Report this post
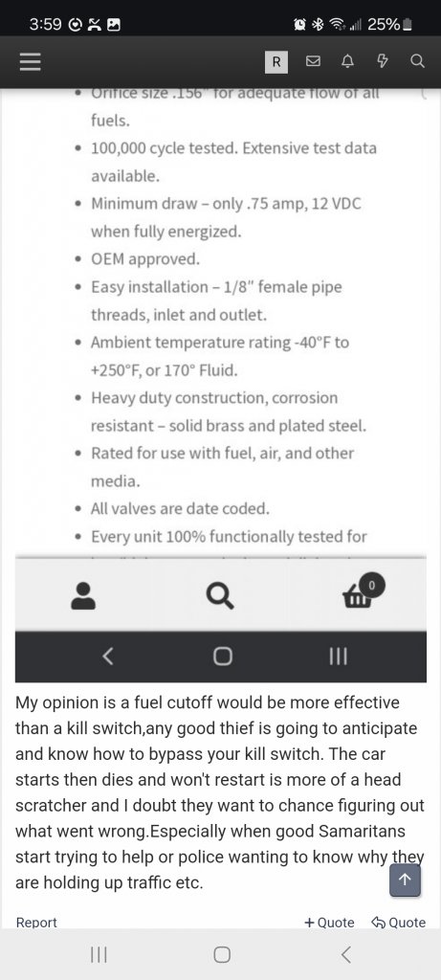Image resolution: width=441 pixels, height=980 pixels. pos(36,923)
